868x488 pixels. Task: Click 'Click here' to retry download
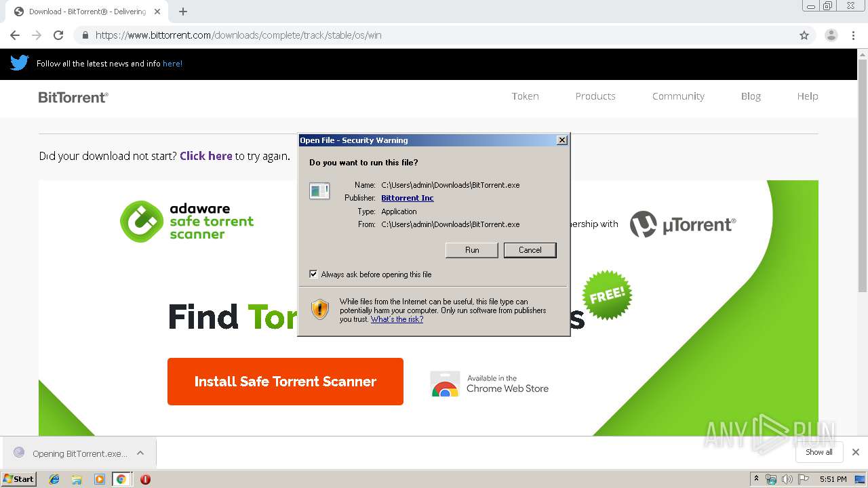pos(206,156)
